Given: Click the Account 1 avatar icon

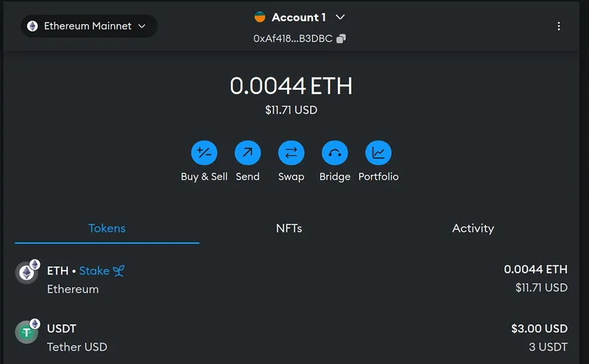Looking at the screenshot, I should coord(259,17).
